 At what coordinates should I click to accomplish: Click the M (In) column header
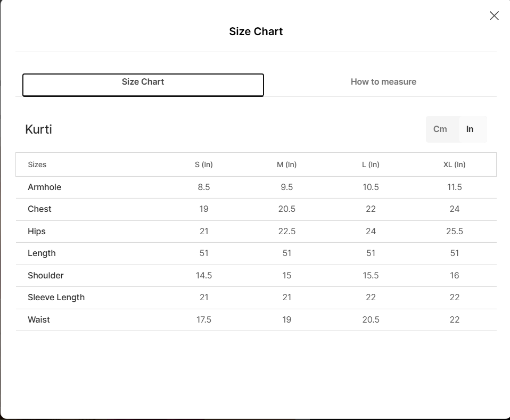pyautogui.click(x=286, y=164)
